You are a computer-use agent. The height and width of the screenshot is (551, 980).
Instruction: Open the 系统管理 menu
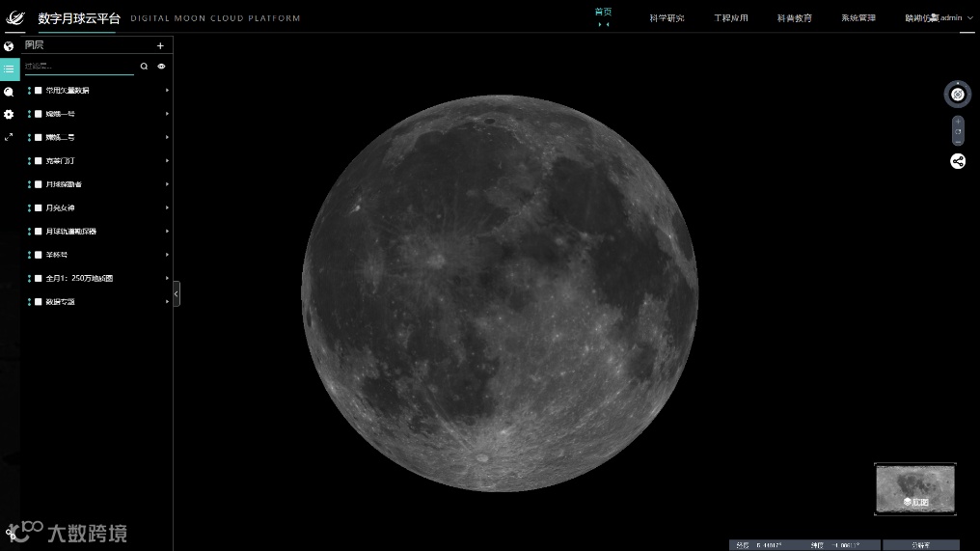[x=858, y=18]
